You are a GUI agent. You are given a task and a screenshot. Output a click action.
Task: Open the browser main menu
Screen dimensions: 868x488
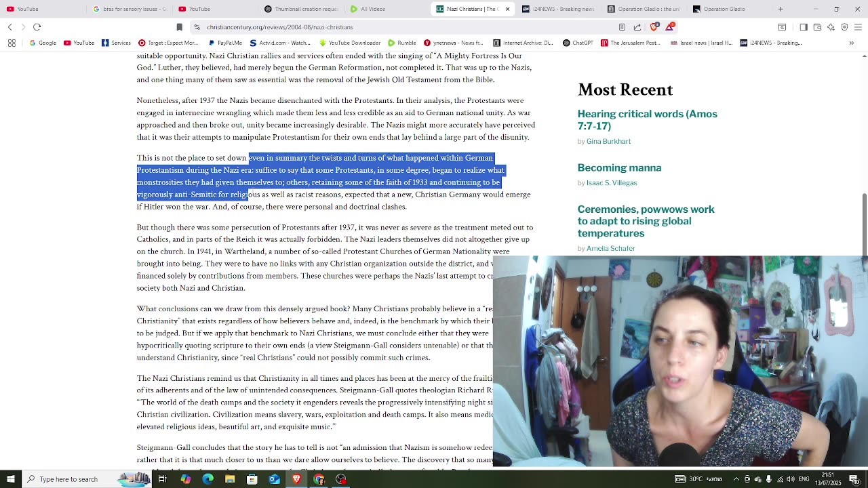pos(859,27)
